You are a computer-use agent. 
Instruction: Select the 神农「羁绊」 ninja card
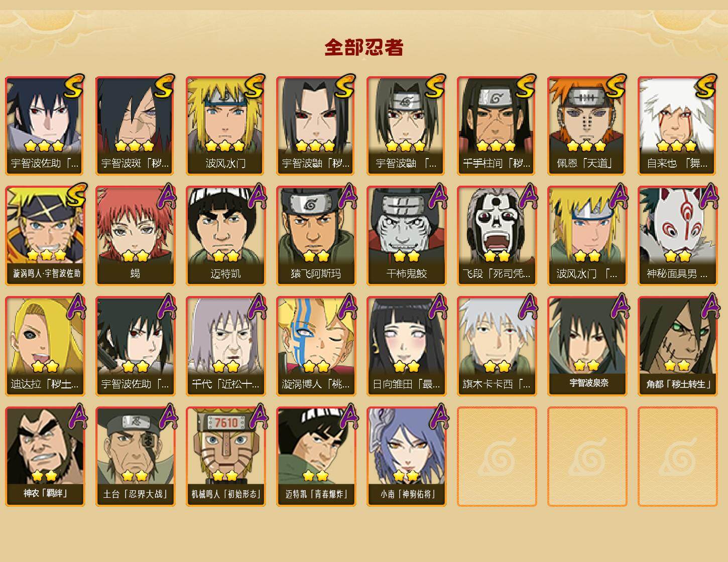[x=45, y=457]
